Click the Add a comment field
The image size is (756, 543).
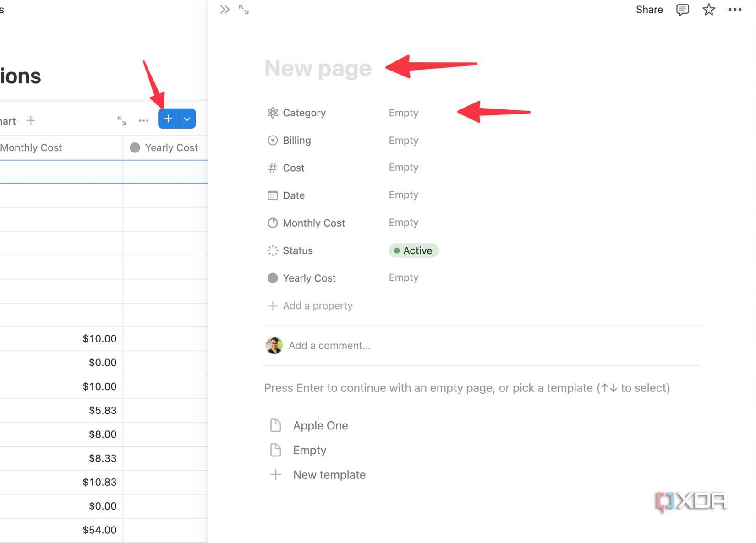329,345
